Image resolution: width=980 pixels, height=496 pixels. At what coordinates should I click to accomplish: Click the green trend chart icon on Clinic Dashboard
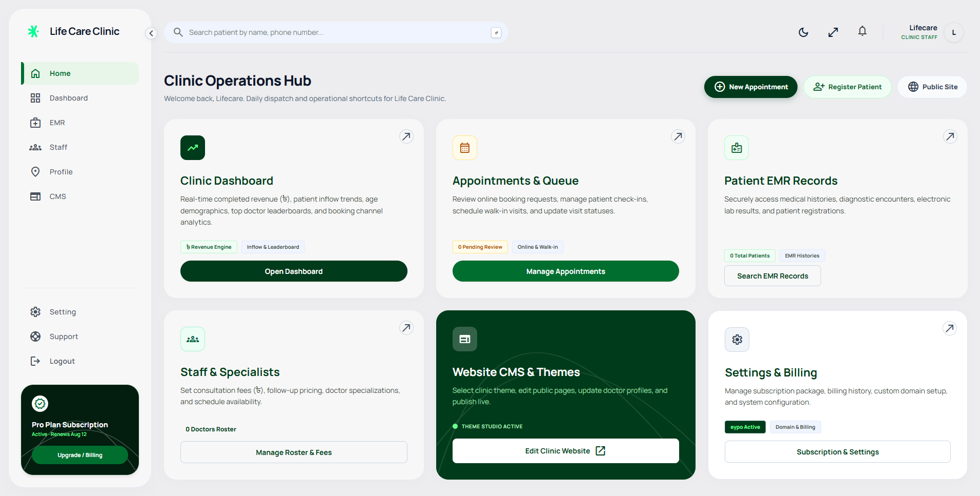(x=193, y=148)
